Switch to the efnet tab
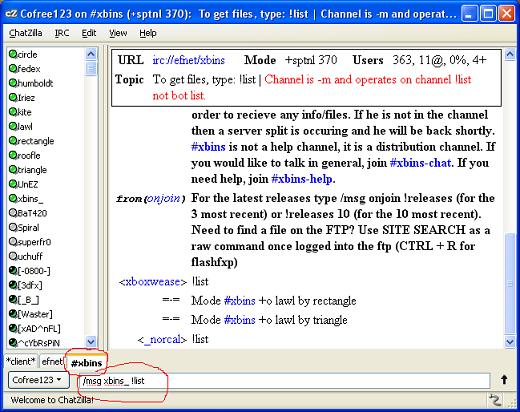Image resolution: width=520 pixels, height=412 pixels. pyautogui.click(x=52, y=361)
